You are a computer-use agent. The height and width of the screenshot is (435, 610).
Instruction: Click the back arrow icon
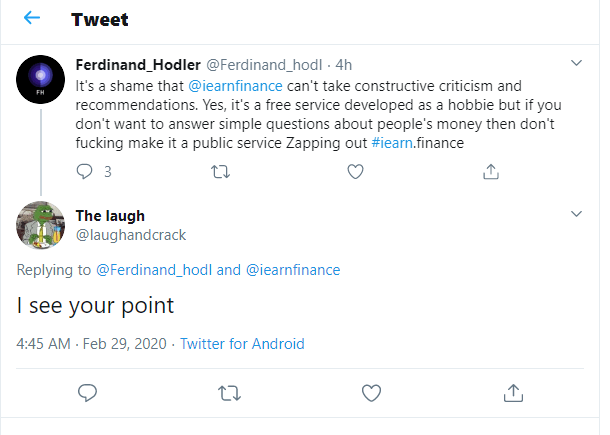tap(32, 19)
